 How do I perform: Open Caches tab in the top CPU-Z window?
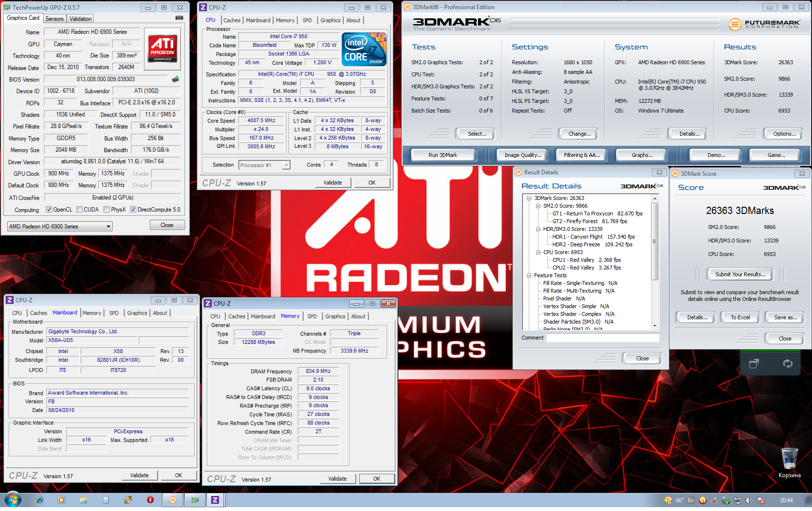[232, 20]
